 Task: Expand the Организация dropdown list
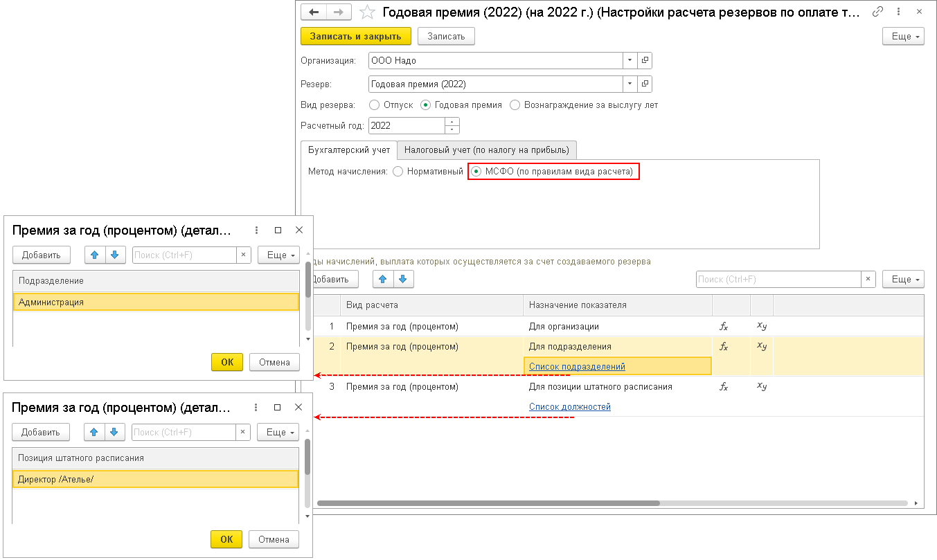(x=630, y=61)
